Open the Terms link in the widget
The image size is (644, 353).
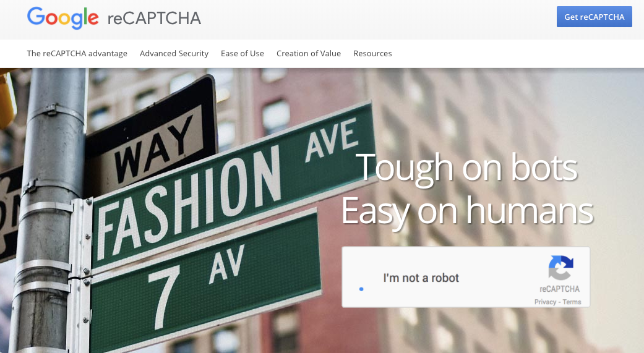(572, 302)
